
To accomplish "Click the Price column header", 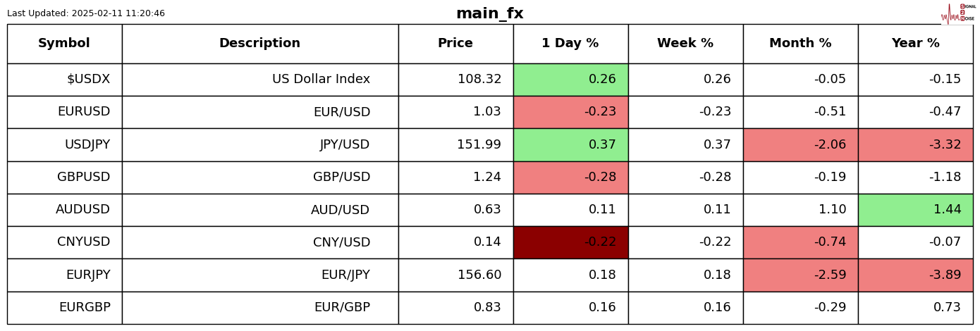I will pos(455,44).
